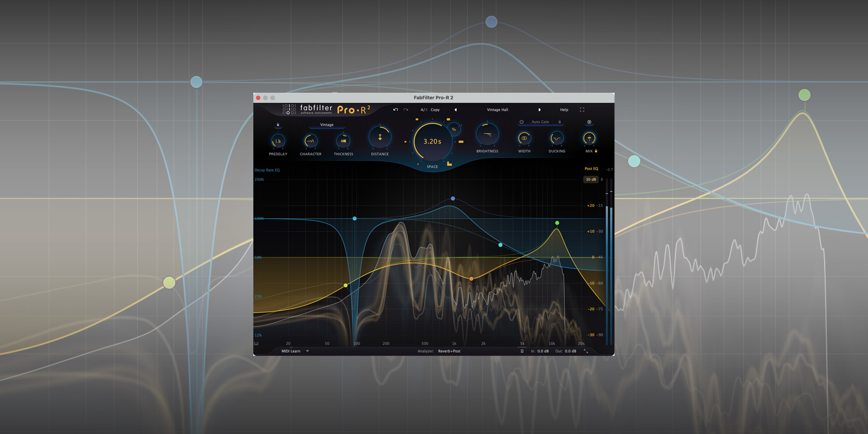This screenshot has width=868, height=434.
Task: Open the Auto Gate mode selector
Action: point(540,122)
